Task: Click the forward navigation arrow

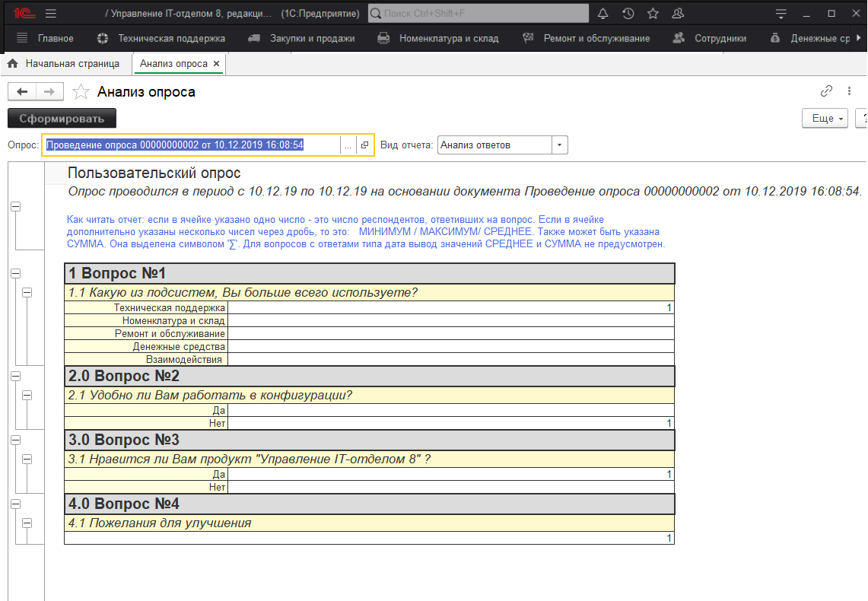Action: 49,92
